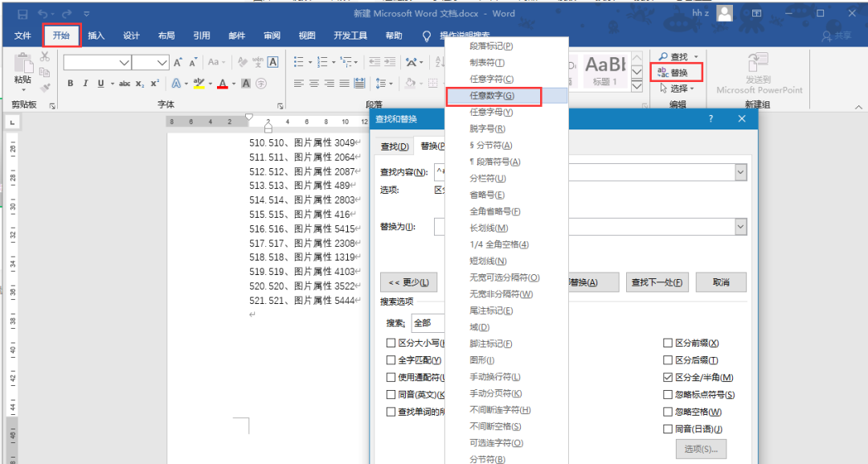Check 同音(英文) sounds-like checkbox
Image resolution: width=868 pixels, height=464 pixels.
(x=391, y=395)
